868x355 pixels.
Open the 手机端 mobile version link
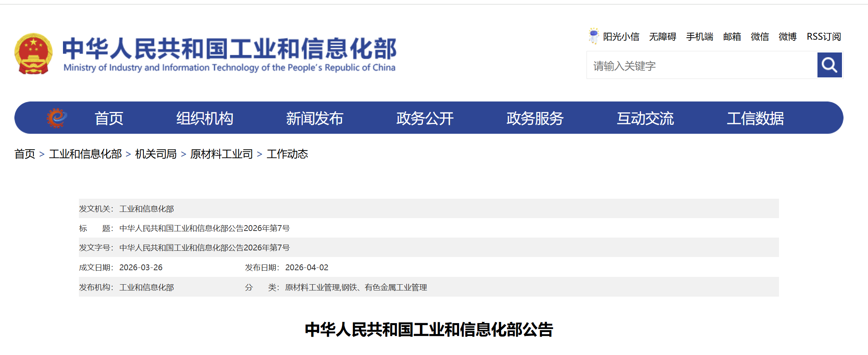tap(699, 37)
